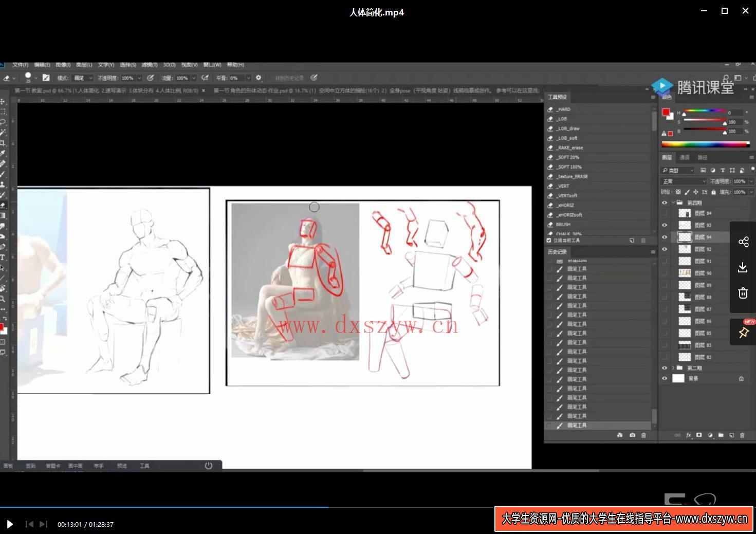Image resolution: width=756 pixels, height=534 pixels.
Task: Open 类型 layer filter dropdown
Action: [677, 170]
